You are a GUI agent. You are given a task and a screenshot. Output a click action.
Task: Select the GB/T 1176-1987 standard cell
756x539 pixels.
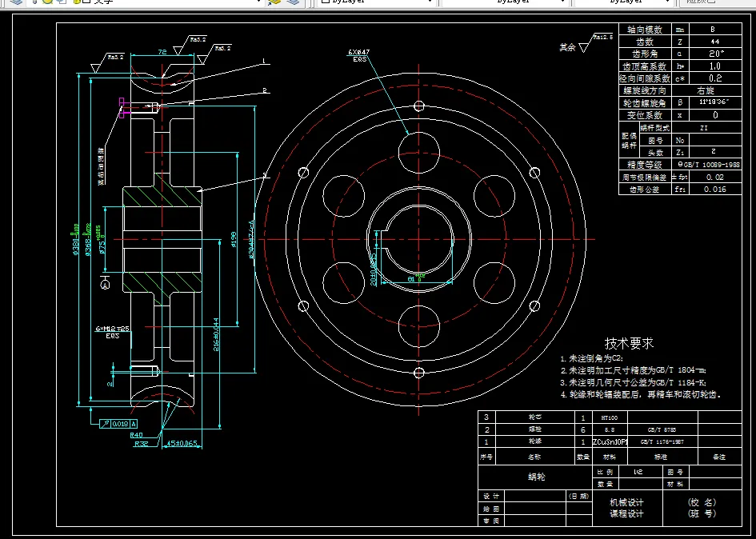(x=662, y=441)
